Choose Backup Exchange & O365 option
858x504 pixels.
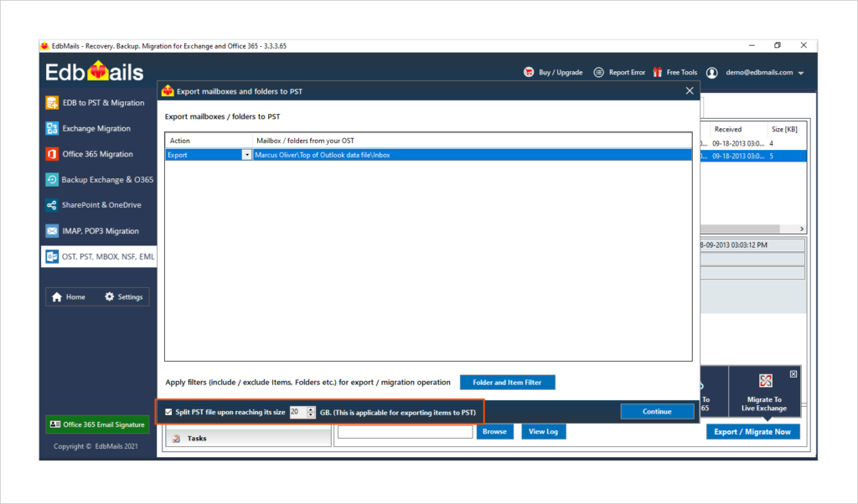click(x=100, y=179)
